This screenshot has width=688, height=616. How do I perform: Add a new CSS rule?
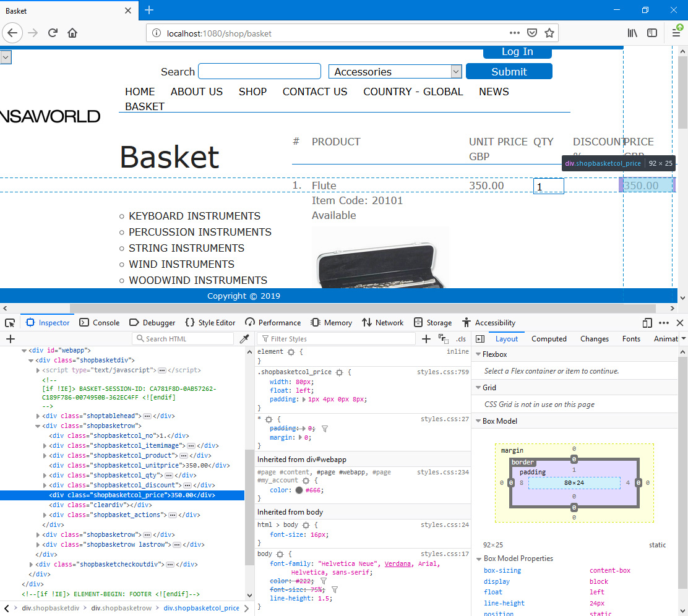pyautogui.click(x=426, y=339)
